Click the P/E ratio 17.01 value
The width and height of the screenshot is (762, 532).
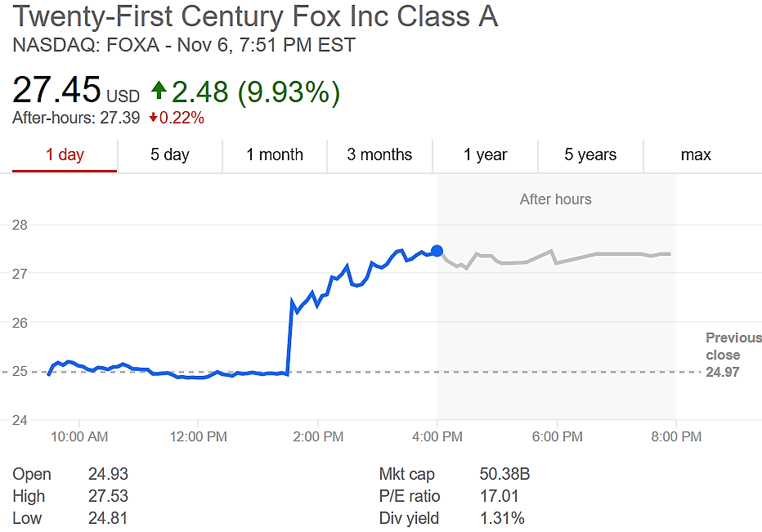499,496
